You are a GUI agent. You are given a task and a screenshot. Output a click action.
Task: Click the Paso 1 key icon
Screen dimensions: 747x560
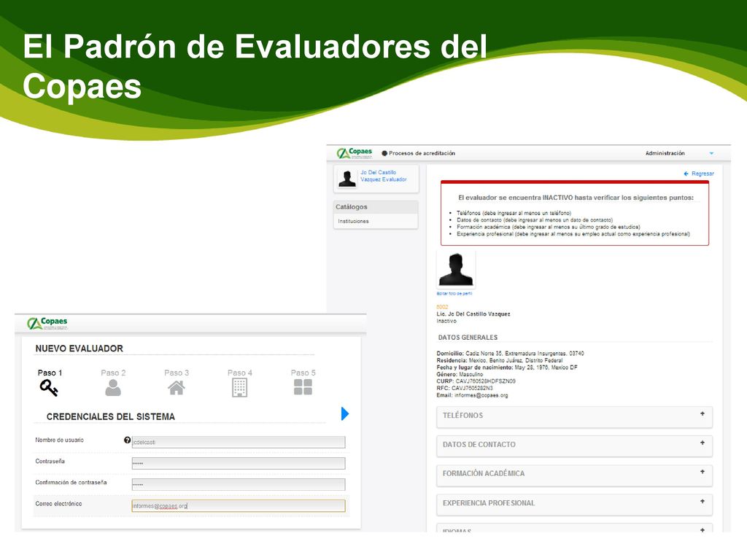pyautogui.click(x=49, y=388)
